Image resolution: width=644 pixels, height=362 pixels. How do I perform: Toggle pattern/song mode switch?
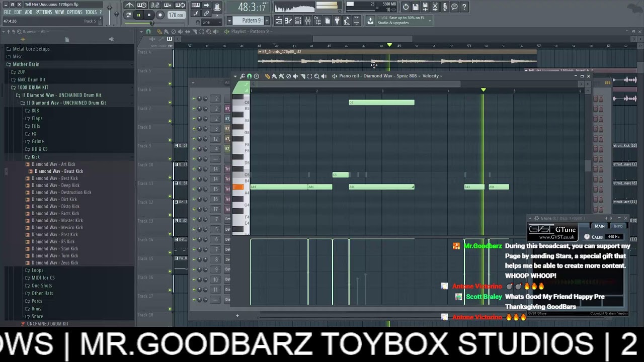point(128,15)
